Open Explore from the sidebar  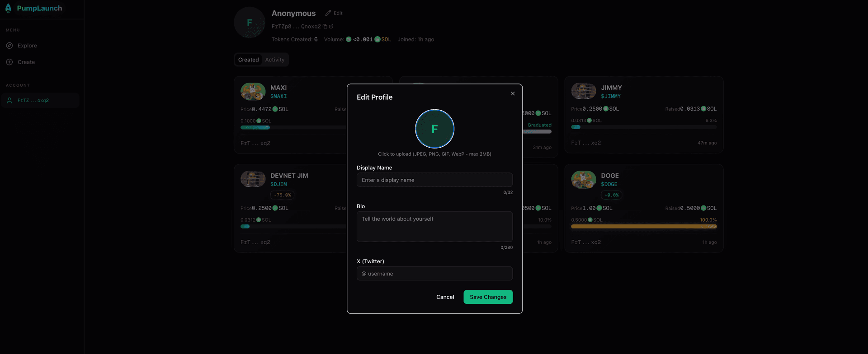pos(27,46)
